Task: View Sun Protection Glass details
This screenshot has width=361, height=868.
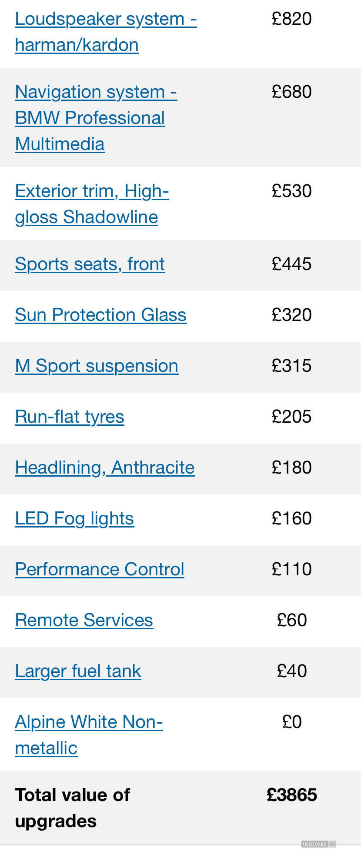Action: pyautogui.click(x=101, y=315)
